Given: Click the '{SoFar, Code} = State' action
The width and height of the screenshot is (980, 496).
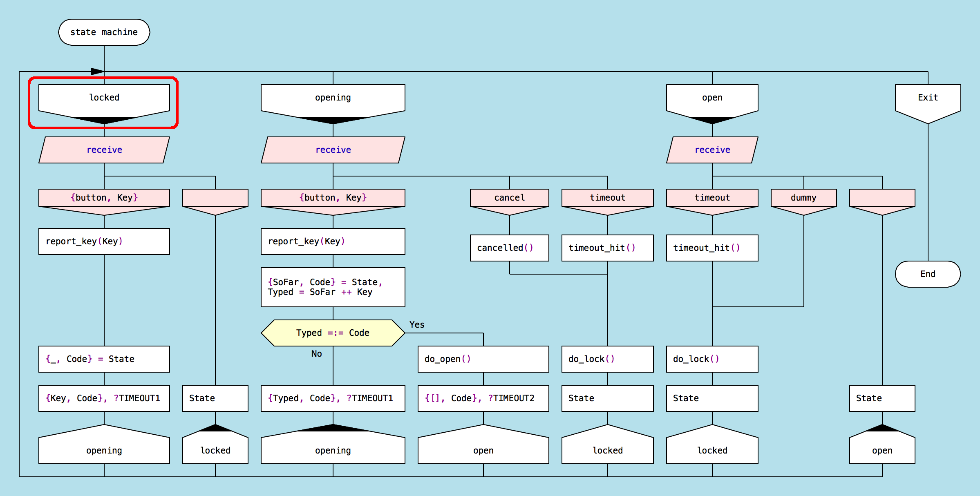Looking at the screenshot, I should point(333,287).
